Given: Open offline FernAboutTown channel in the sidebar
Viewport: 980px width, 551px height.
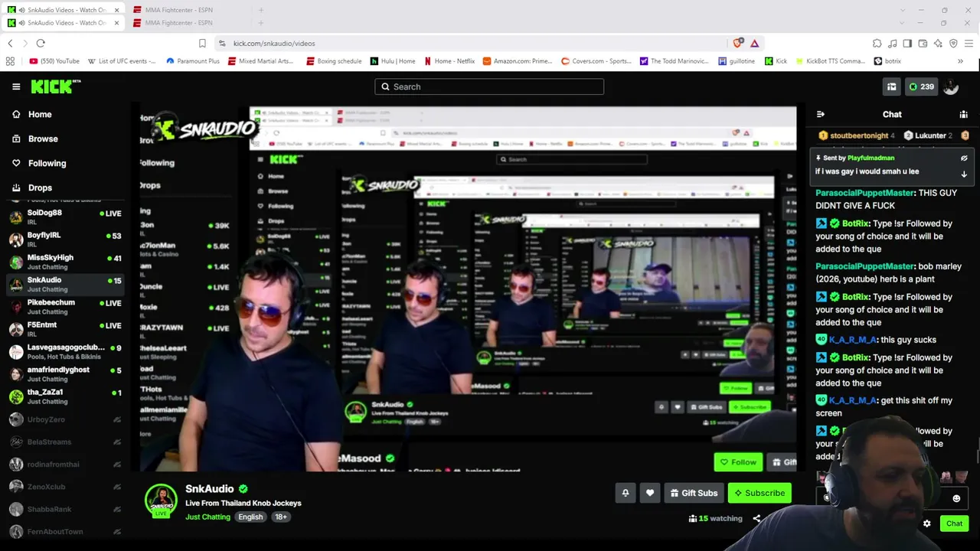Looking at the screenshot, I should coord(65,531).
